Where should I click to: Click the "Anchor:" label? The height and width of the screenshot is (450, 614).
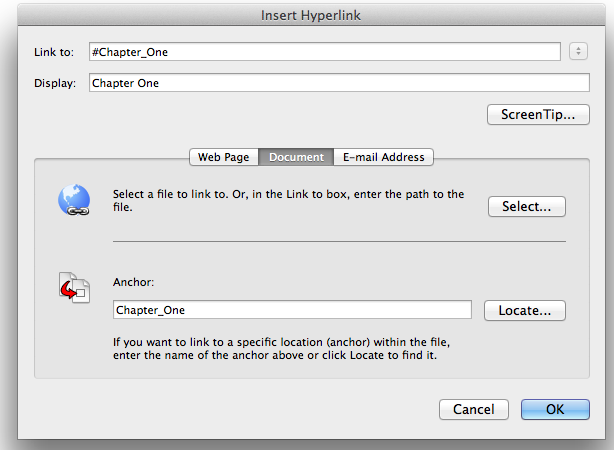134,282
